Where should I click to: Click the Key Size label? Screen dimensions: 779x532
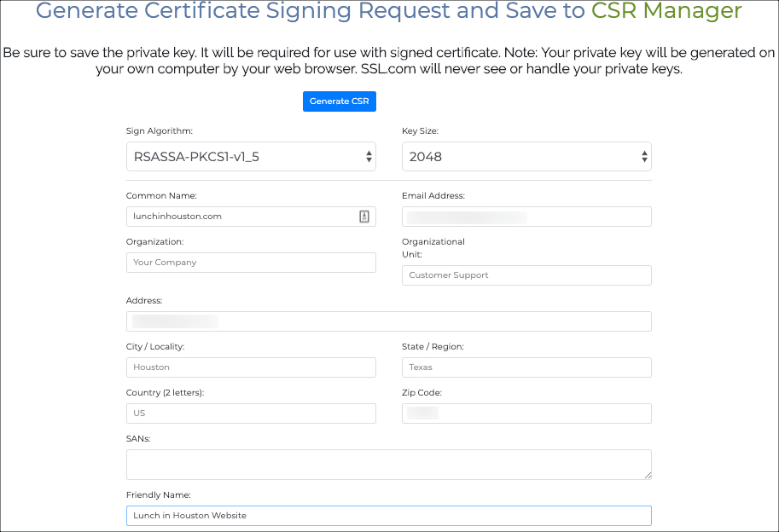[x=420, y=131]
